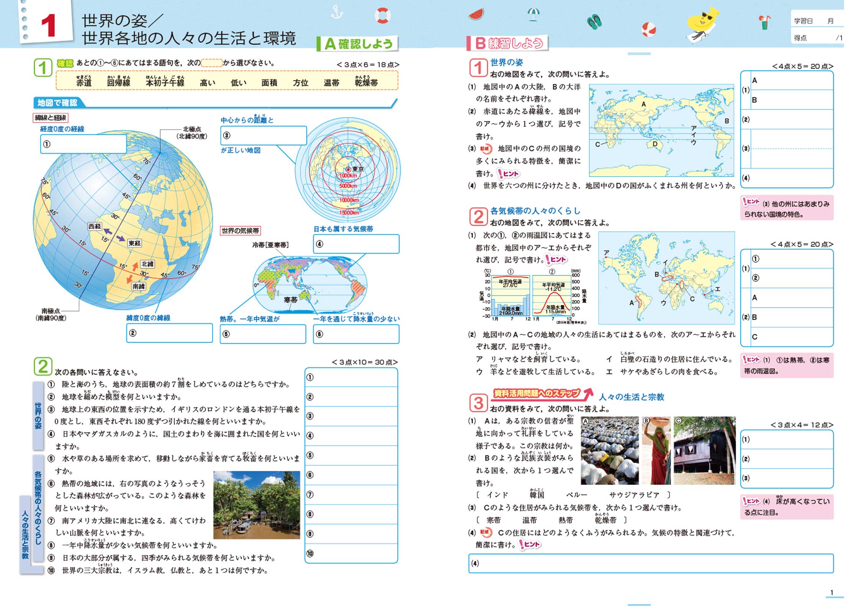Click climate graph ② with -11.2℃ average
868x613 pixels.
pos(552,295)
